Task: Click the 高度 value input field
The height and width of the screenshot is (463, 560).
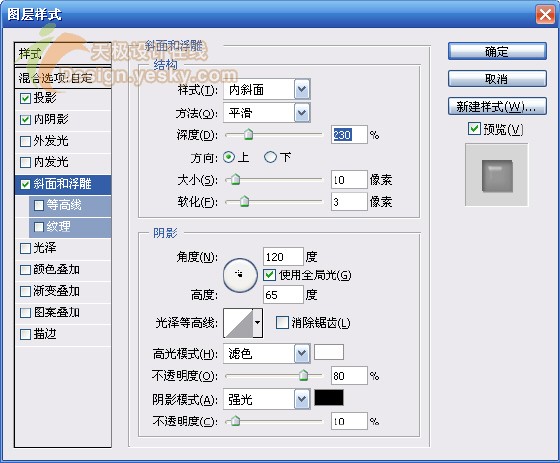Action: coord(283,295)
